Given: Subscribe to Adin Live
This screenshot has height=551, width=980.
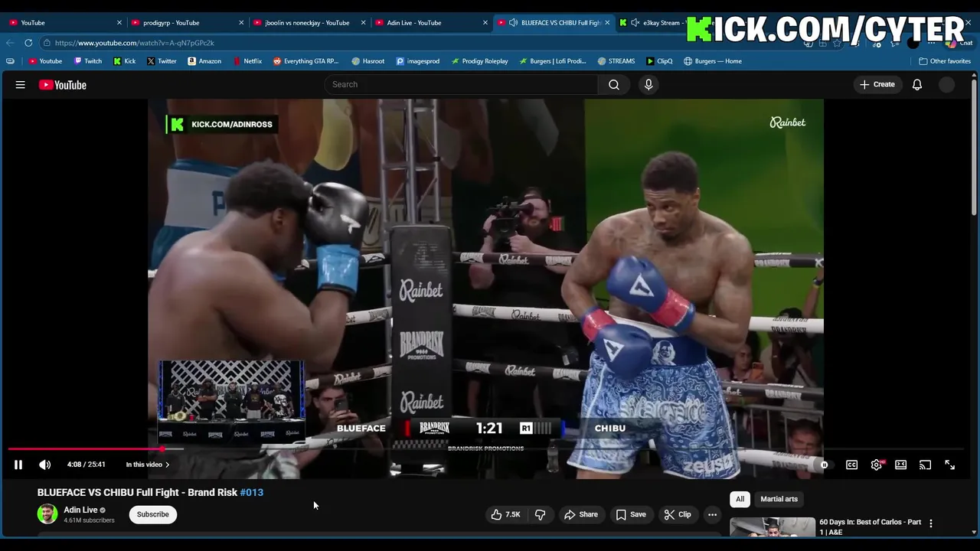Looking at the screenshot, I should [153, 514].
